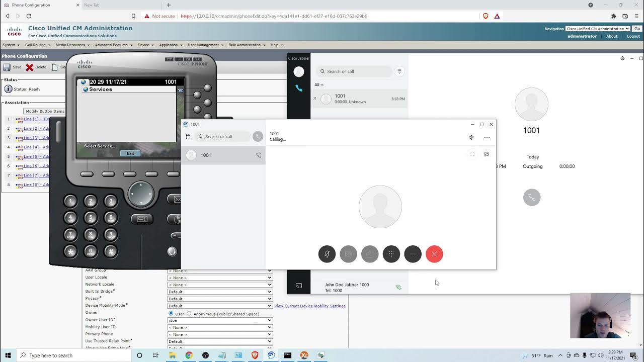This screenshot has width=644, height=362.
Task: Switch to the New Tab browser tab
Action: pos(121,5)
